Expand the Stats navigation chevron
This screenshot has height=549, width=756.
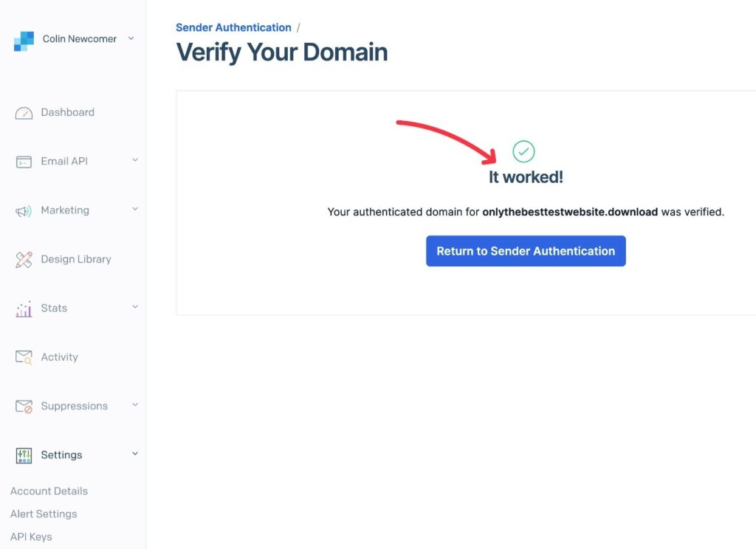[134, 308]
